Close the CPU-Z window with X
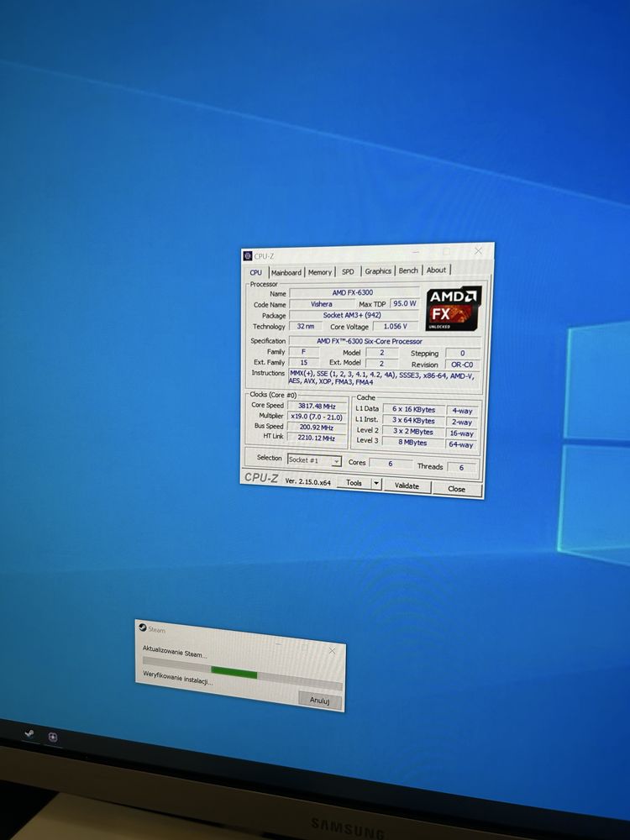Viewport: 630px width, 840px height. coord(479,250)
